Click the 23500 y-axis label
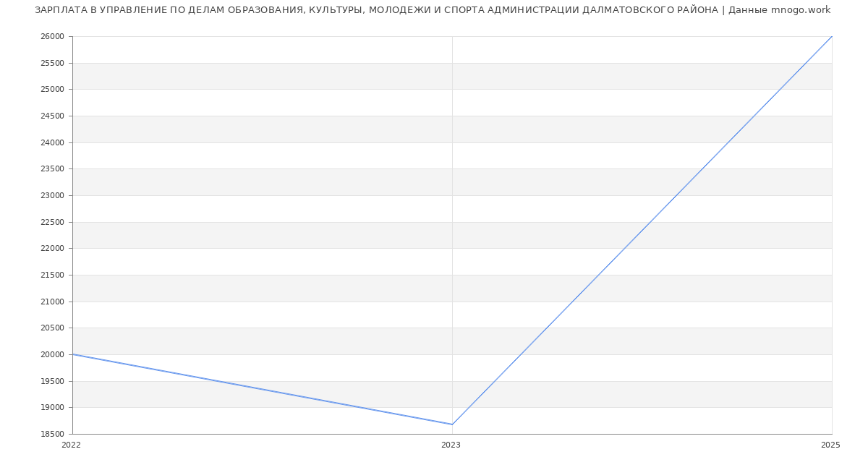Viewport: 868px width, 470px height. pos(54,169)
